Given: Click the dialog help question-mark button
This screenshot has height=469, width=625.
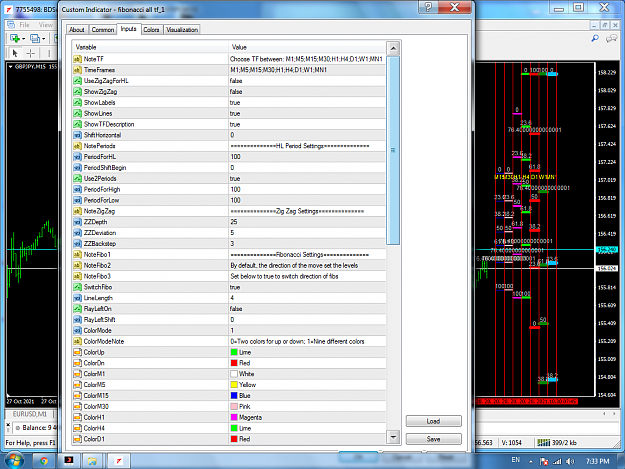Looking at the screenshot, I should (x=428, y=7).
